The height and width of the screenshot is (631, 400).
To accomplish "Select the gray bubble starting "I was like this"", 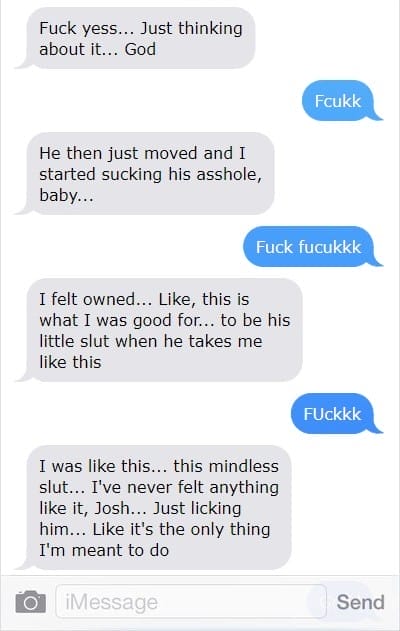I will click(154, 507).
